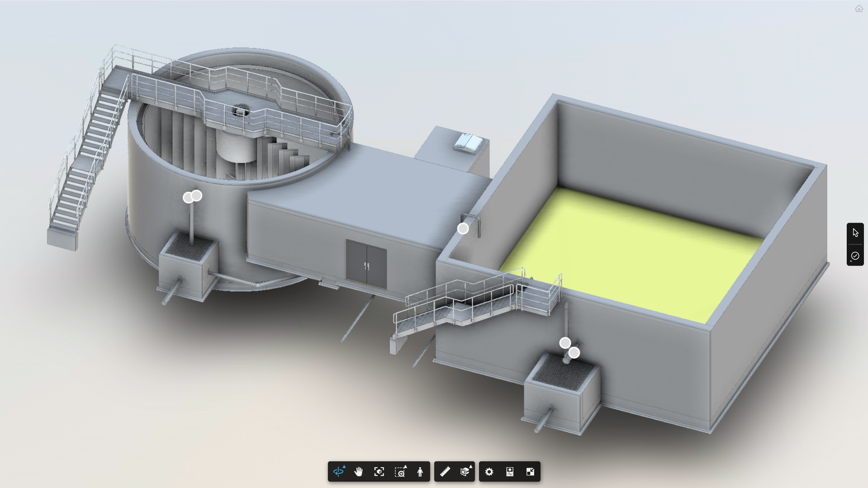Screen dimensions: 868x488
Task: Open the Measure ruler tool
Action: [x=445, y=472]
